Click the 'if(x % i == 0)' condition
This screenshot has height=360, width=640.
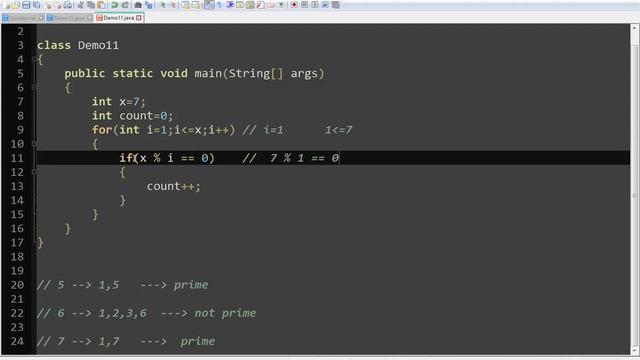(x=167, y=158)
